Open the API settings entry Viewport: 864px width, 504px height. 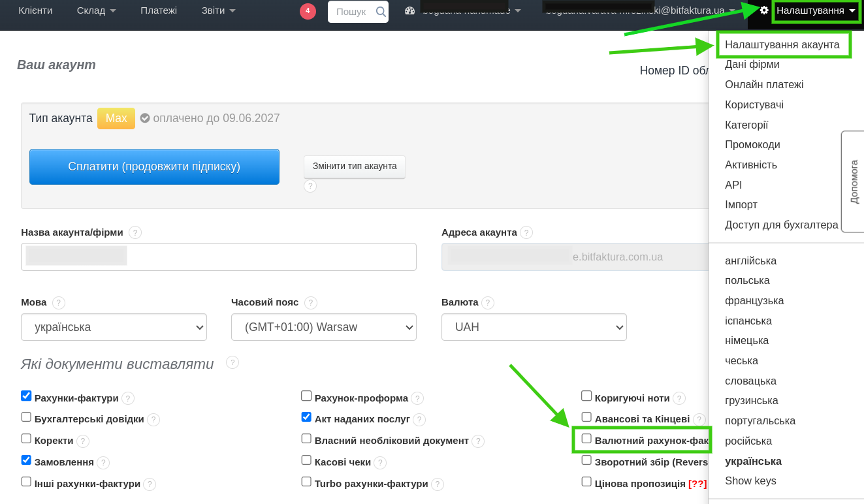(x=733, y=185)
